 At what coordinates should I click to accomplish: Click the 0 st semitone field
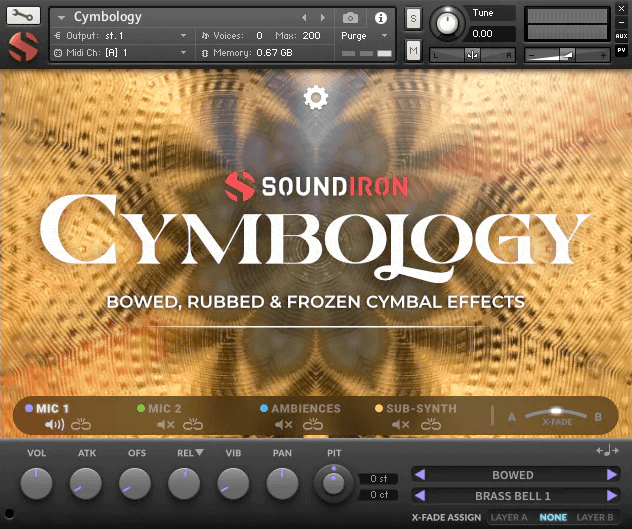point(378,479)
